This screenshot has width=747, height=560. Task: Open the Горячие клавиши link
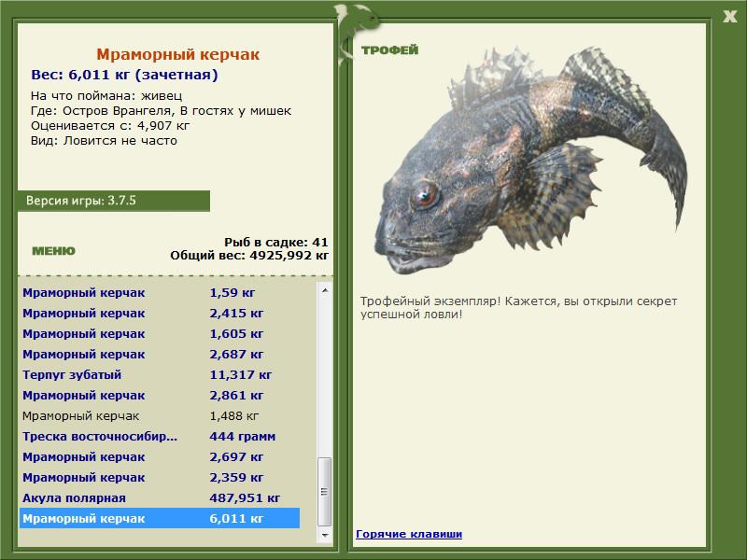(x=409, y=534)
